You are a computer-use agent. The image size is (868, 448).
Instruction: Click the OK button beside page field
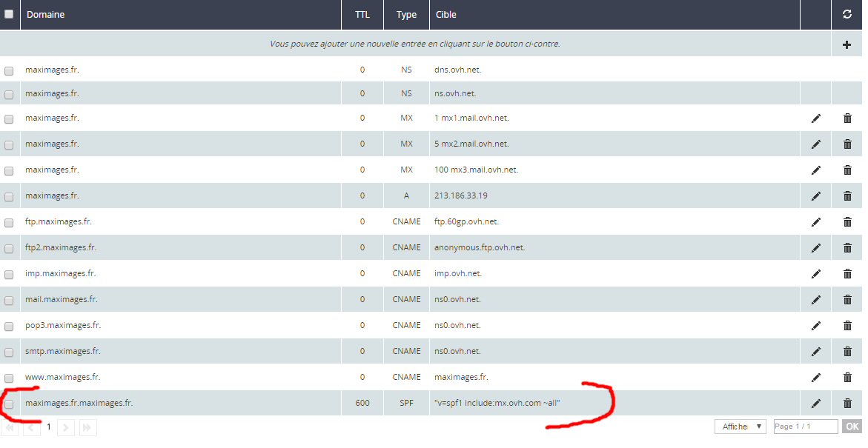point(852,427)
